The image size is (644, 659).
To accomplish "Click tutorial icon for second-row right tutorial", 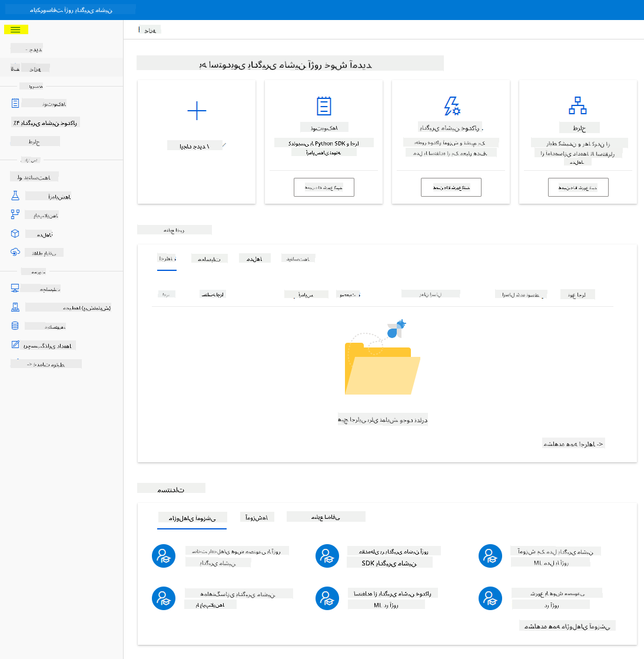I will pyautogui.click(x=490, y=598).
